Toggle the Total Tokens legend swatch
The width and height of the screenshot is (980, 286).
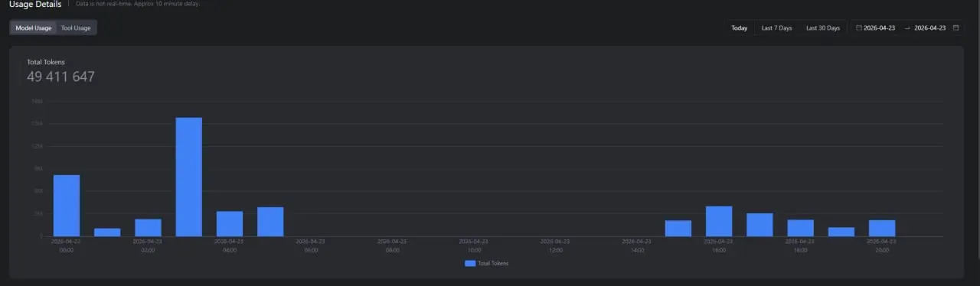click(x=470, y=263)
